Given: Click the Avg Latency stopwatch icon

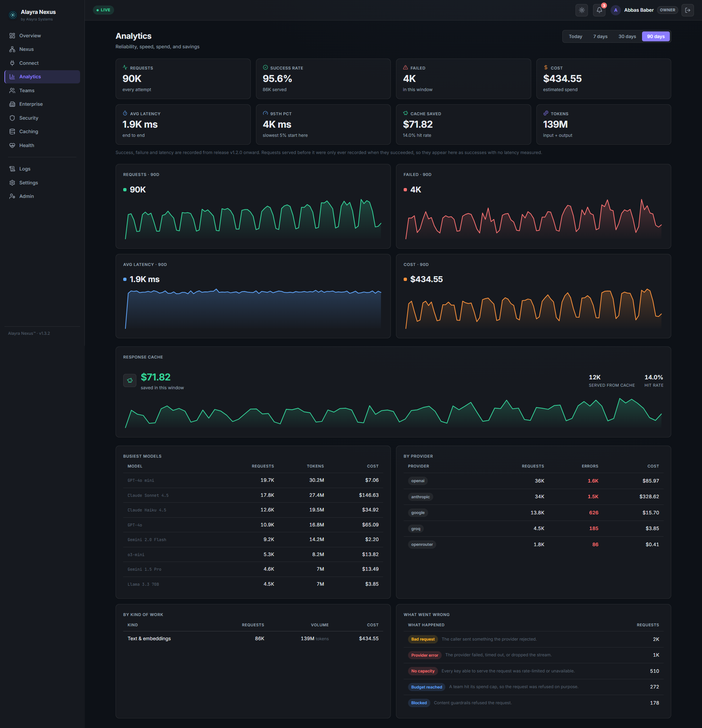Looking at the screenshot, I should (125, 113).
